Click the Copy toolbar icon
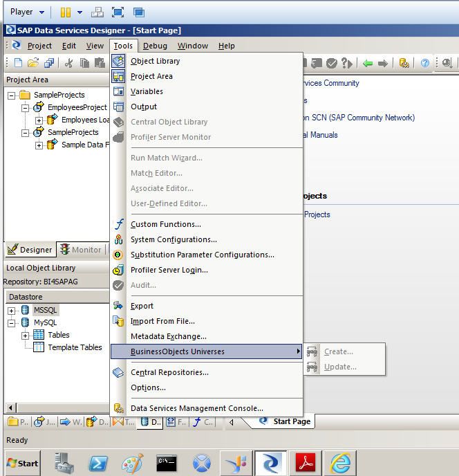 point(84,63)
